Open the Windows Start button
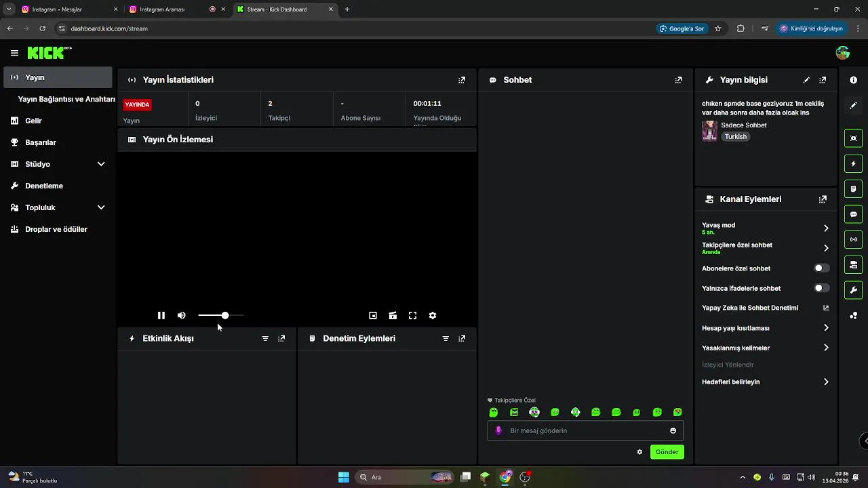Image resolution: width=868 pixels, height=488 pixels. (x=344, y=477)
